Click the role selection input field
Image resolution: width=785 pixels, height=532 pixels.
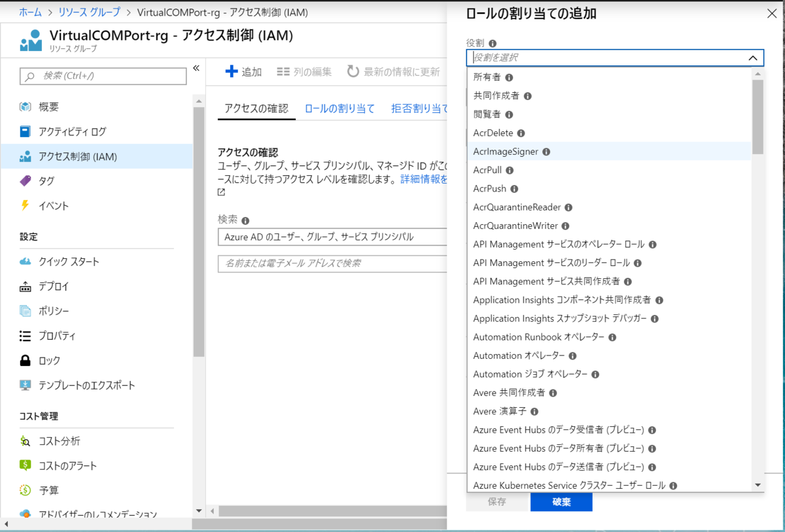click(615, 58)
